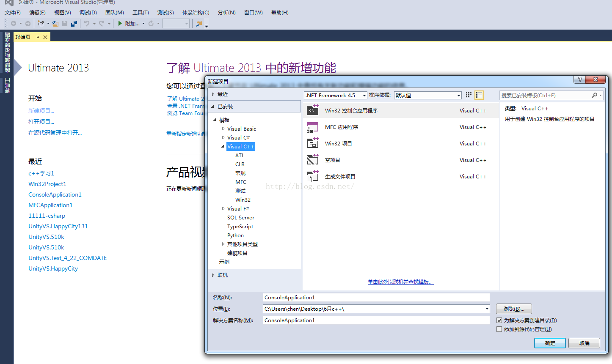
Task: Select the ATL tree item
Action: click(x=240, y=155)
